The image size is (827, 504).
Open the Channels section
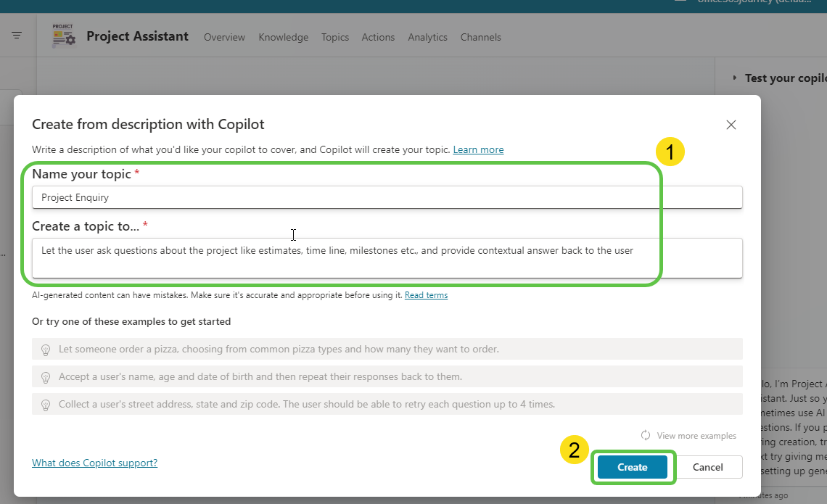coord(480,37)
